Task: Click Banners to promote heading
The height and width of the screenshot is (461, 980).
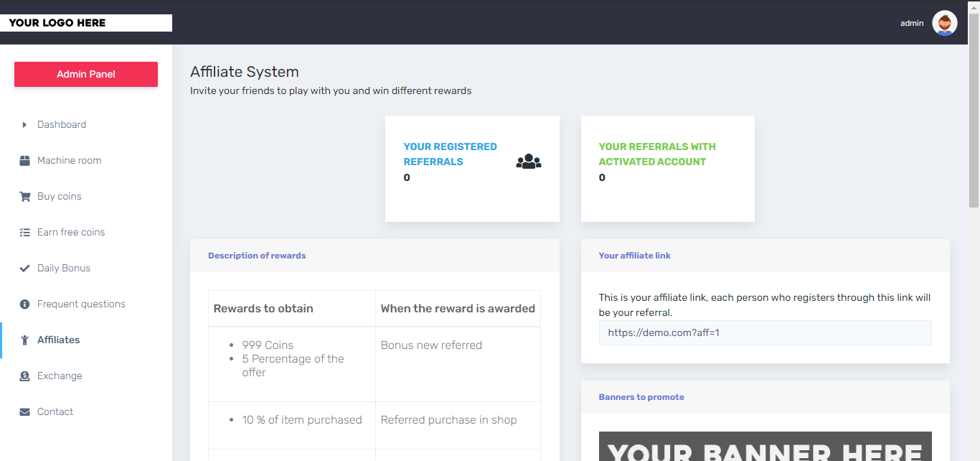Action: (x=641, y=397)
